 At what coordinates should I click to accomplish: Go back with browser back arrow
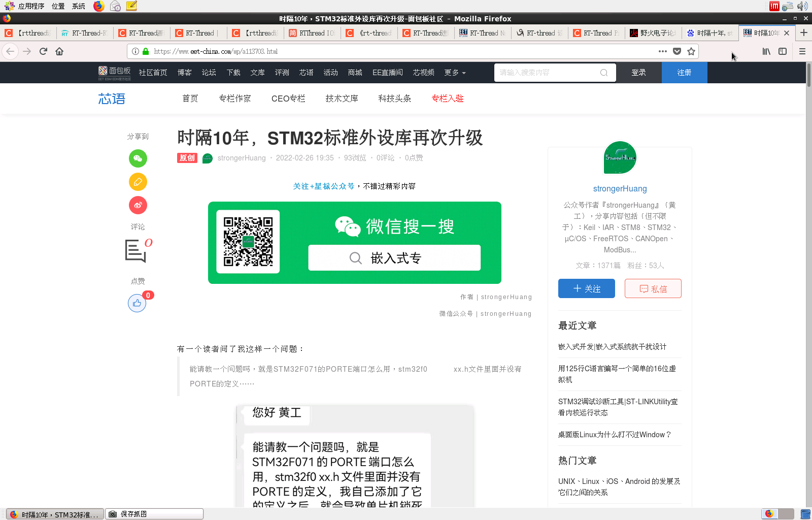10,51
